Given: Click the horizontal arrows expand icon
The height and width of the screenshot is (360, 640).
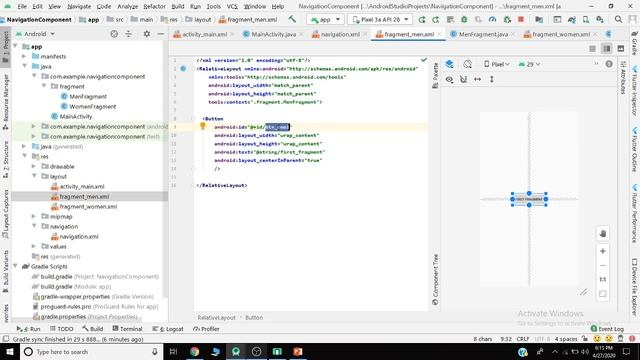Looking at the screenshot, I should coord(478,79).
